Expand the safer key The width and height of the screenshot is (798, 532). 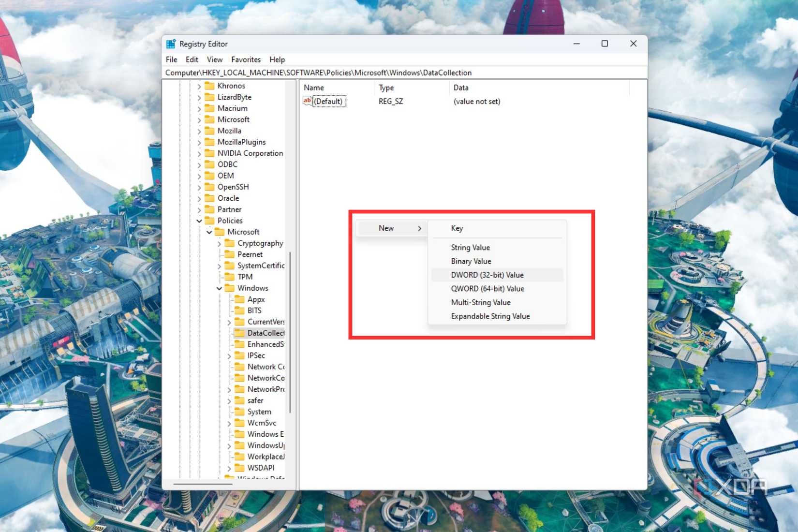pos(229,401)
